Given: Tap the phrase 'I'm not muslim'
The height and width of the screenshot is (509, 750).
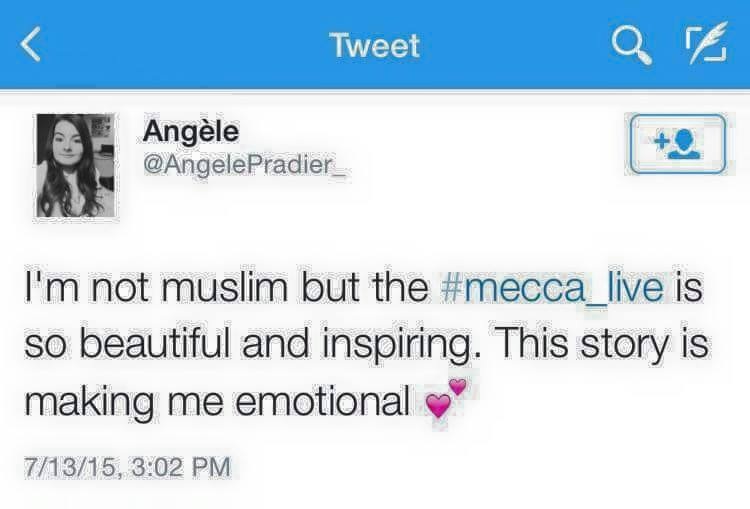Looking at the screenshot, I should tap(156, 287).
